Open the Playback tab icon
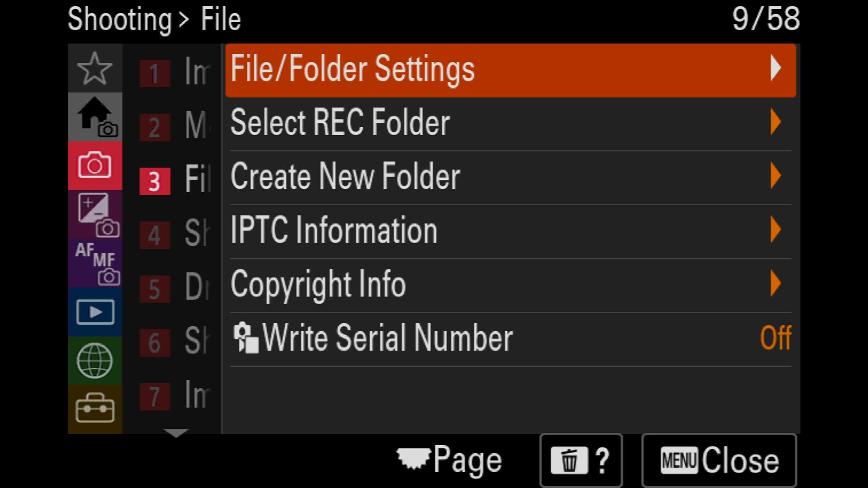 point(95,312)
